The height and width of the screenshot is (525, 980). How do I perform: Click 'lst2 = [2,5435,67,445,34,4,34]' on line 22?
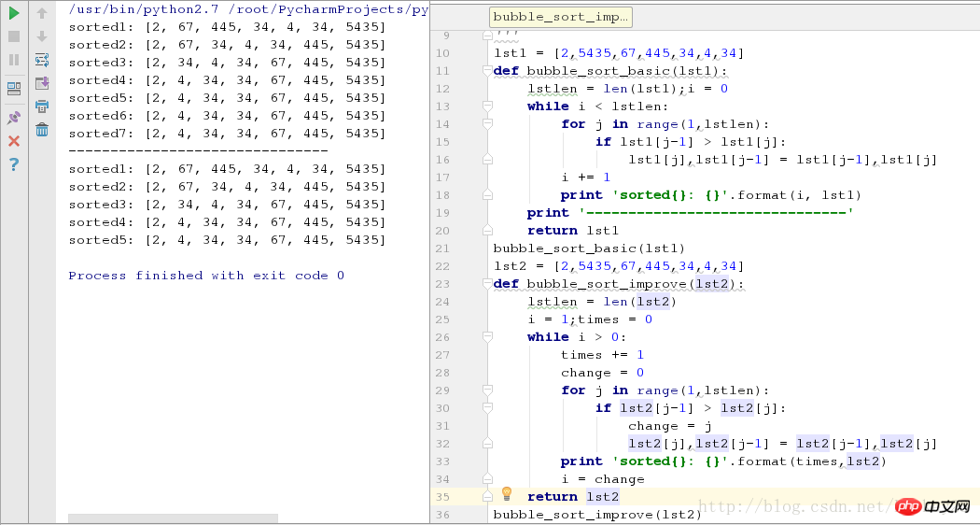tap(619, 266)
